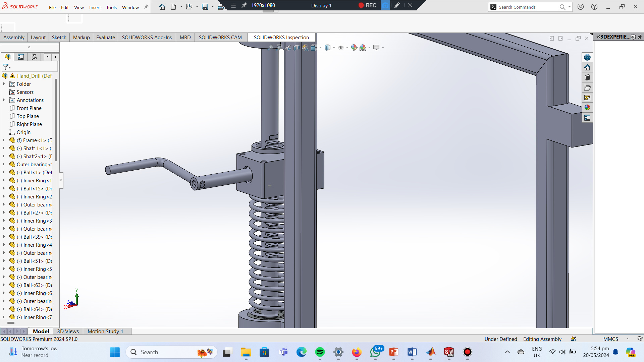Expand the Frame<1> tree node

coord(4,140)
